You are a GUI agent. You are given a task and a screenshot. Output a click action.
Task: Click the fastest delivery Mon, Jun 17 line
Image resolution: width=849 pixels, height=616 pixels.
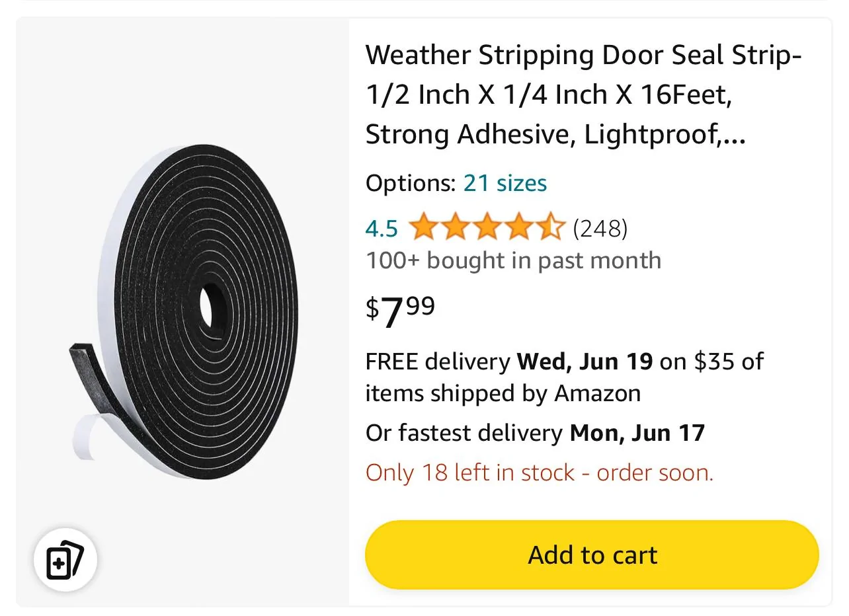[535, 433]
